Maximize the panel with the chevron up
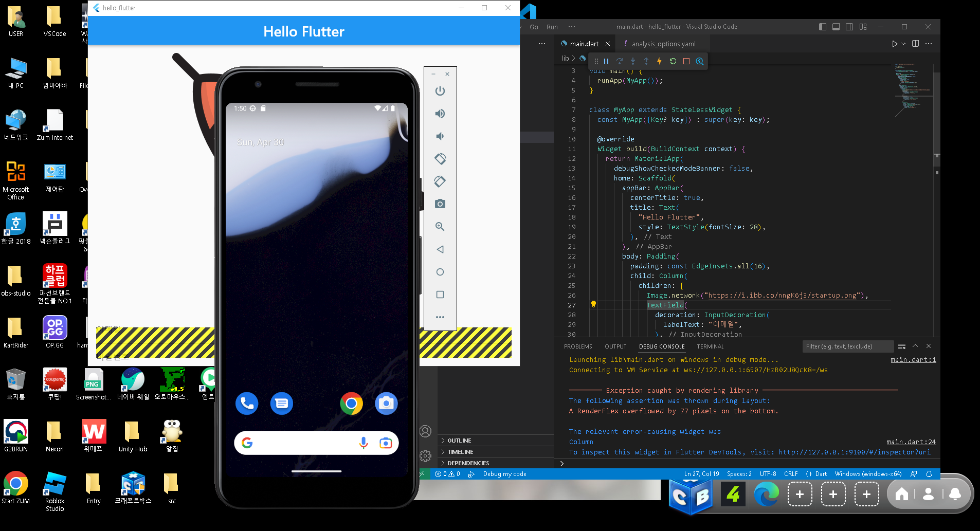 pos(915,346)
